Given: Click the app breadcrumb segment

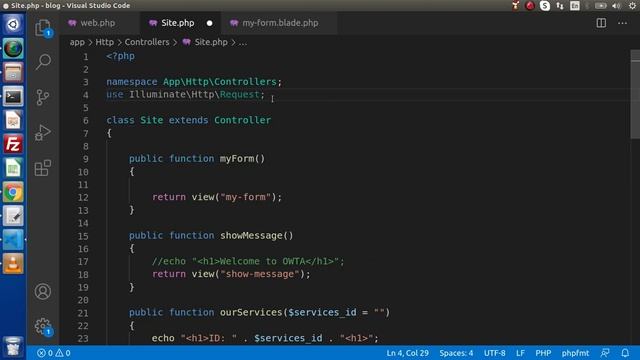Looking at the screenshot, I should tap(77, 42).
